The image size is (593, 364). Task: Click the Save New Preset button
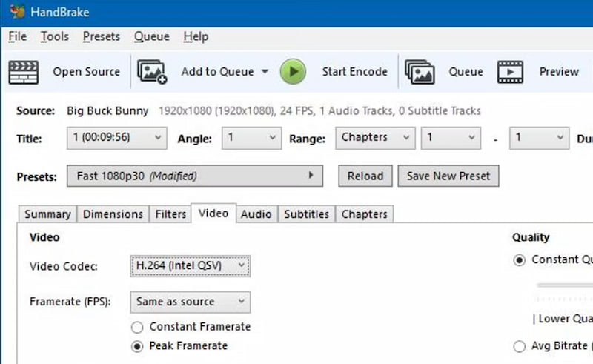pos(448,176)
